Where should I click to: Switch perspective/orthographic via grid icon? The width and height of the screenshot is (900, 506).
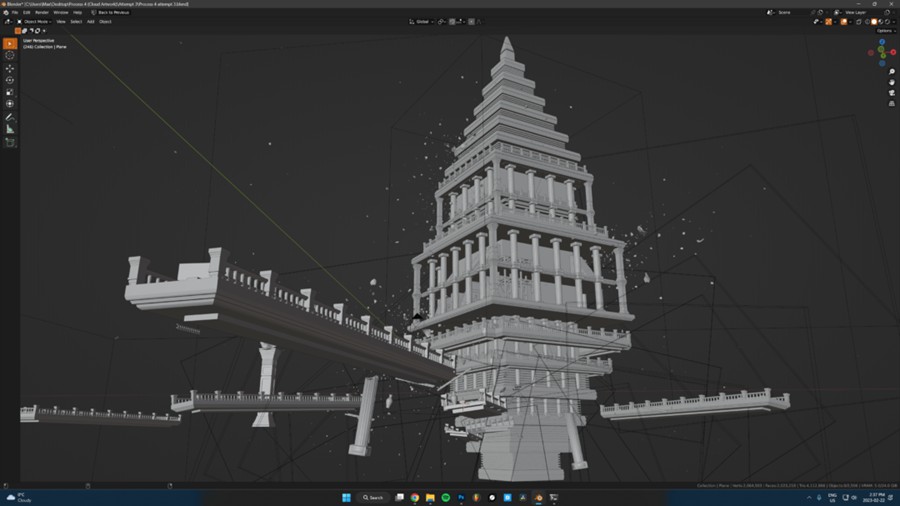(891, 104)
